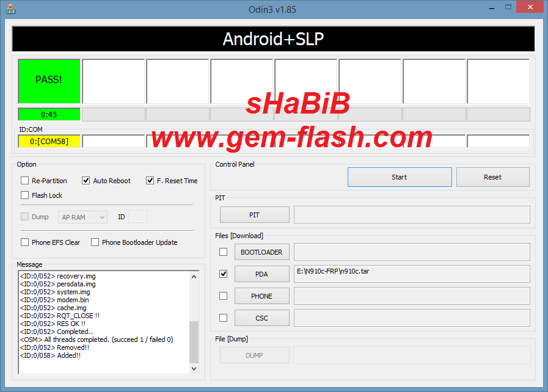Select the 'All threads completed' log line
This screenshot has width=548, height=392.
coord(97,339)
